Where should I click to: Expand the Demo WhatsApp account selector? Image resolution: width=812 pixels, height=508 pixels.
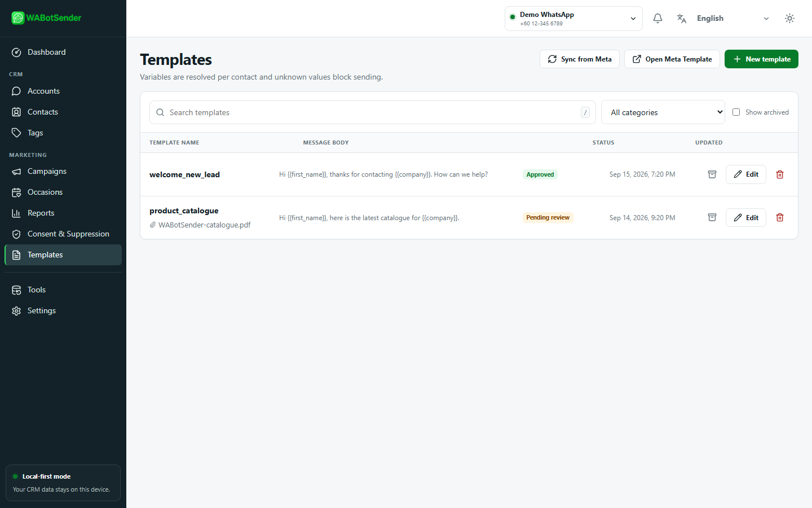[x=573, y=19]
